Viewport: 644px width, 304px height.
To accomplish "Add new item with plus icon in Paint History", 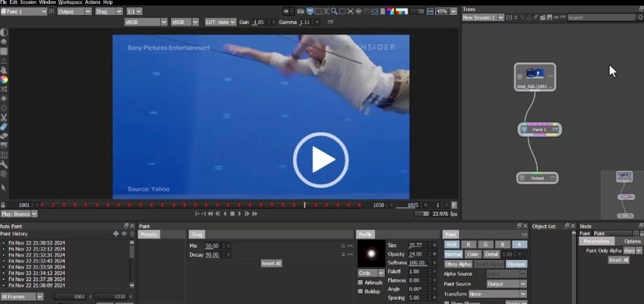I will click(x=116, y=234).
